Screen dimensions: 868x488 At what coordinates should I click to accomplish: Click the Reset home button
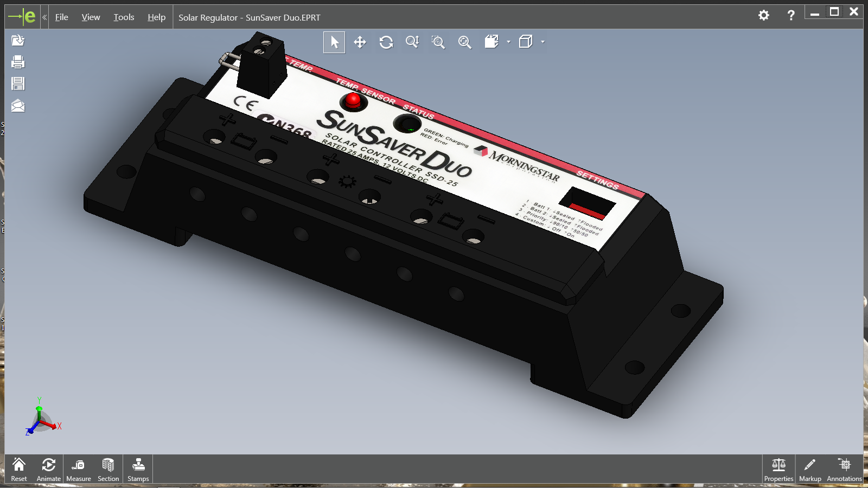pyautogui.click(x=19, y=469)
